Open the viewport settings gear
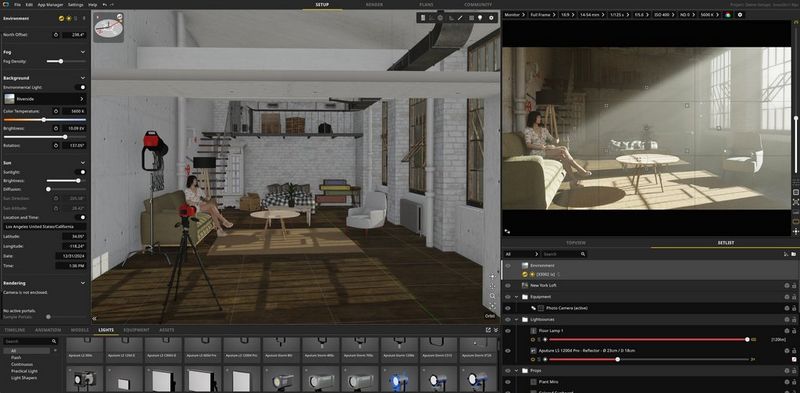The height and width of the screenshot is (393, 800). pos(491,18)
